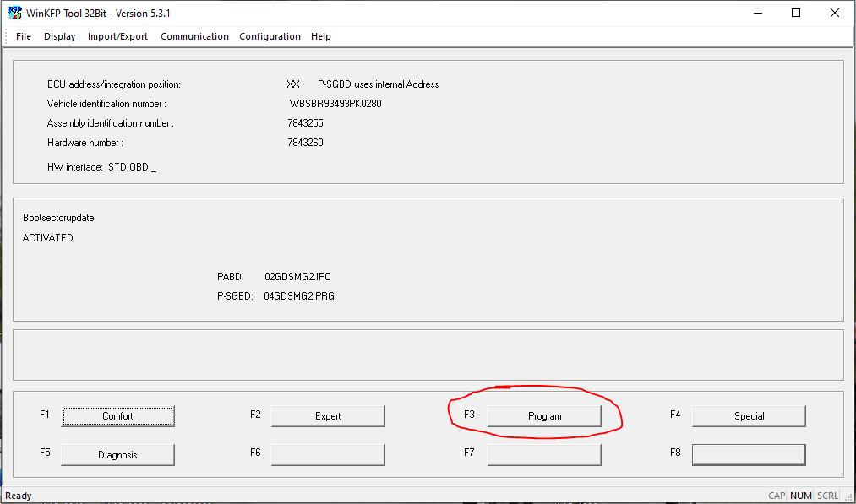Choose the F4 Special button
The width and height of the screenshot is (856, 504).
click(x=749, y=416)
